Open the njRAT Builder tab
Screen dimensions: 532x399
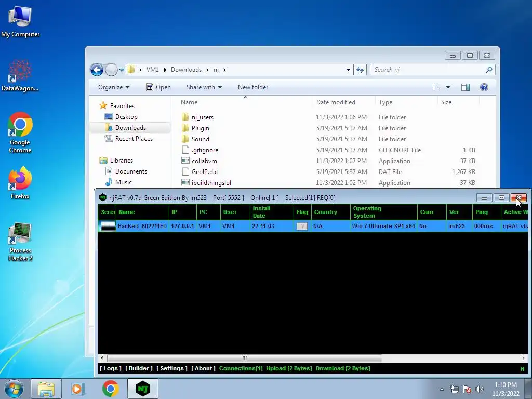coord(139,368)
